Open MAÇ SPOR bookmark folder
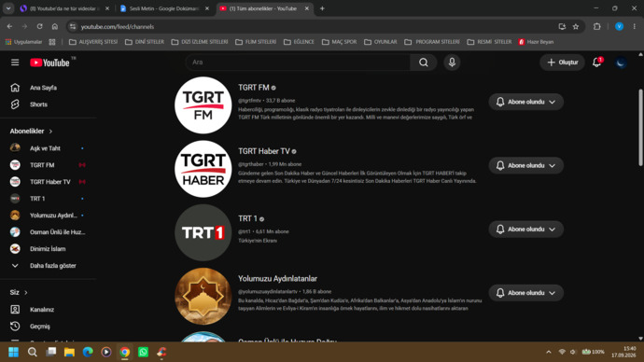 point(339,42)
